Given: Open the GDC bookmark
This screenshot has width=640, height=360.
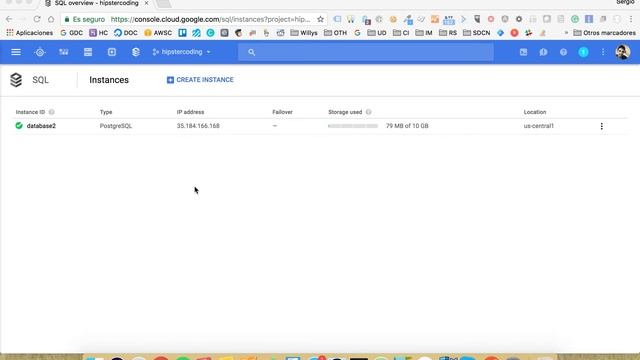Looking at the screenshot, I should pos(71,33).
